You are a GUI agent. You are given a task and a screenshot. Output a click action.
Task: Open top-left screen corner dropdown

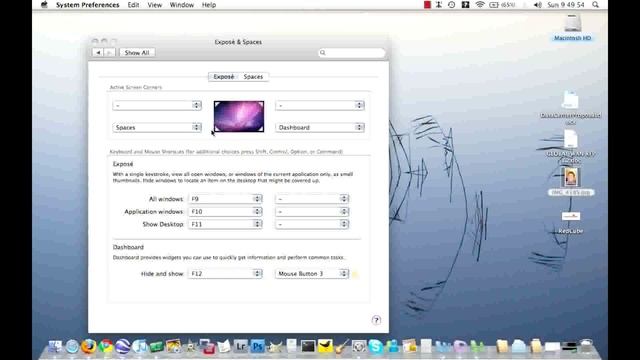pos(157,105)
